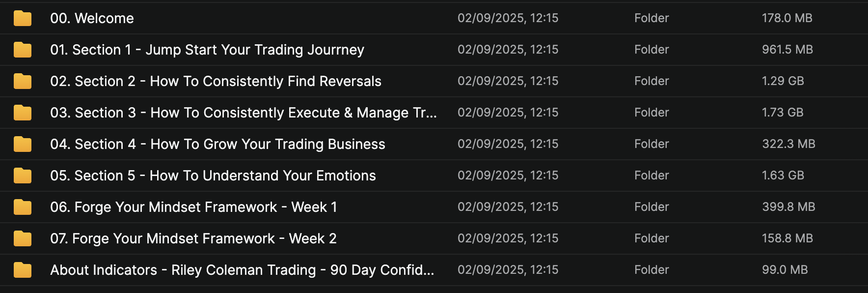Image resolution: width=868 pixels, height=293 pixels.
Task: Click the 1.73 GB size value
Action: pos(783,113)
